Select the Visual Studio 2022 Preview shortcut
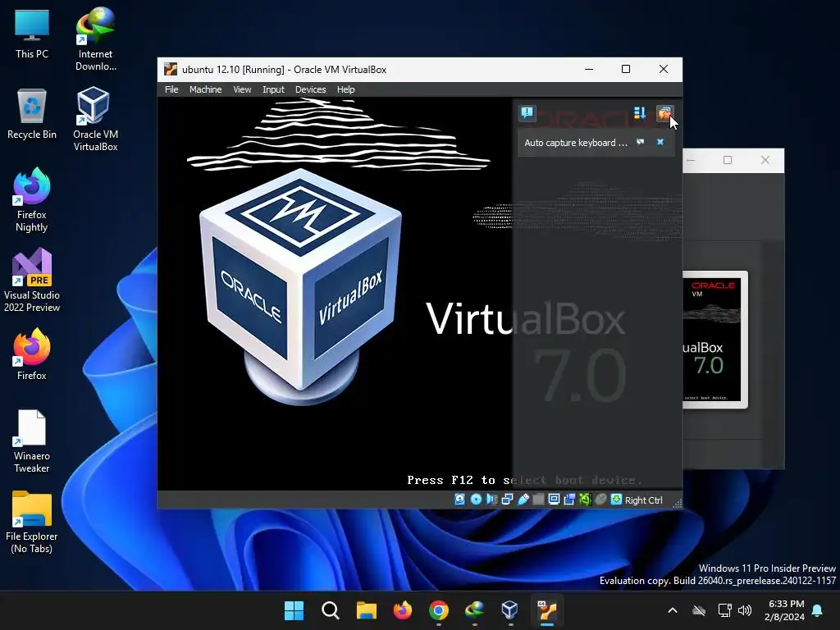840x630 pixels. [32, 281]
